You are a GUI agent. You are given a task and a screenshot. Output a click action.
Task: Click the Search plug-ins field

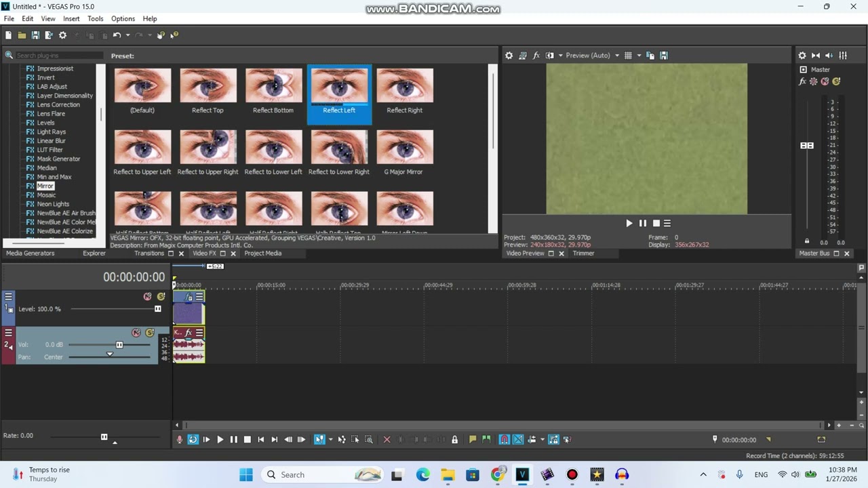coord(58,56)
